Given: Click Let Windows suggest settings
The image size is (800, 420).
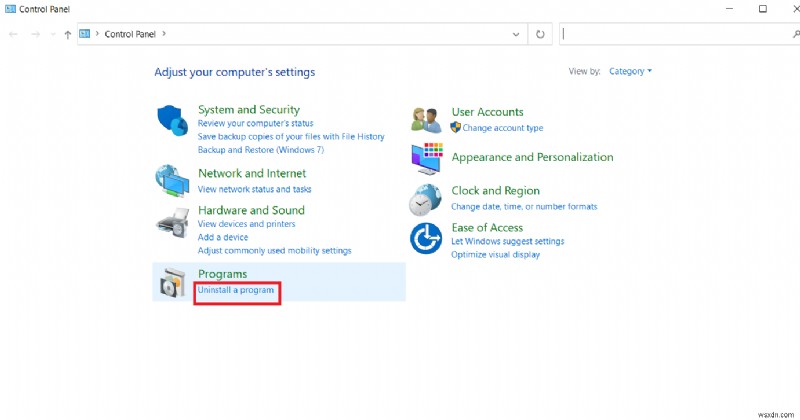Looking at the screenshot, I should [508, 241].
